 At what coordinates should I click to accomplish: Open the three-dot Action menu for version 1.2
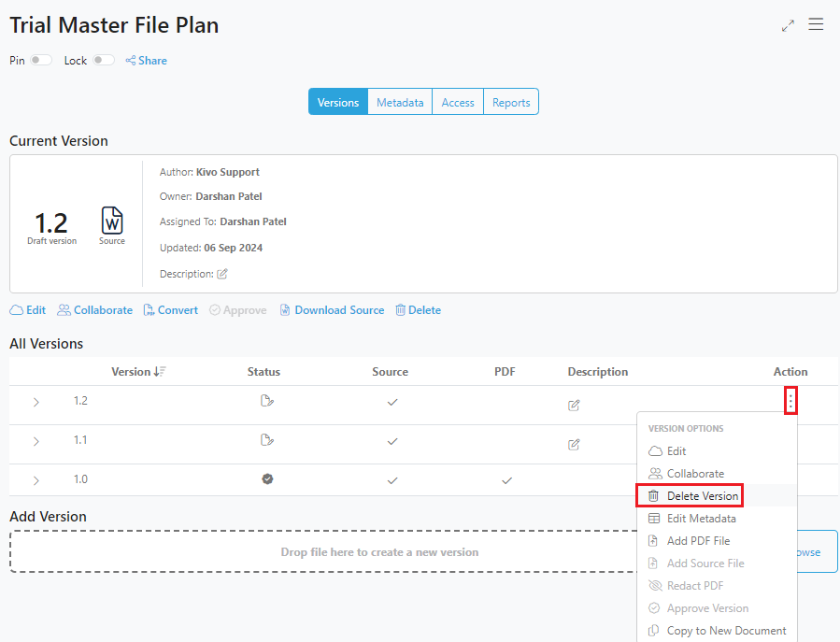point(790,401)
